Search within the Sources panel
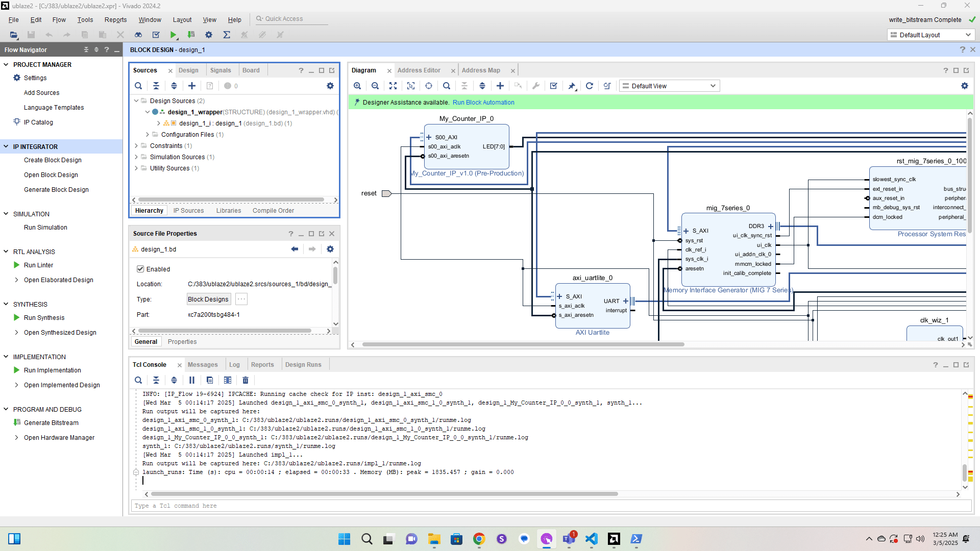Screen dimensions: 980x551 pos(138,86)
